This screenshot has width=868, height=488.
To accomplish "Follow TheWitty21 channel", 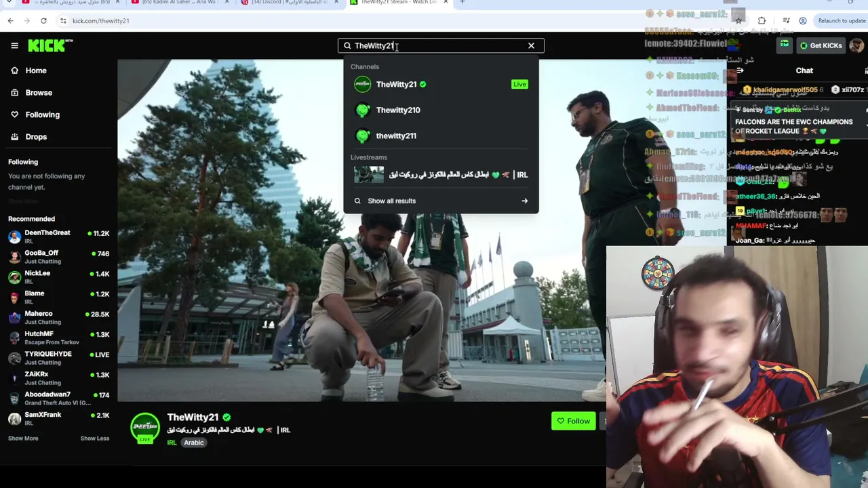I will [x=574, y=421].
